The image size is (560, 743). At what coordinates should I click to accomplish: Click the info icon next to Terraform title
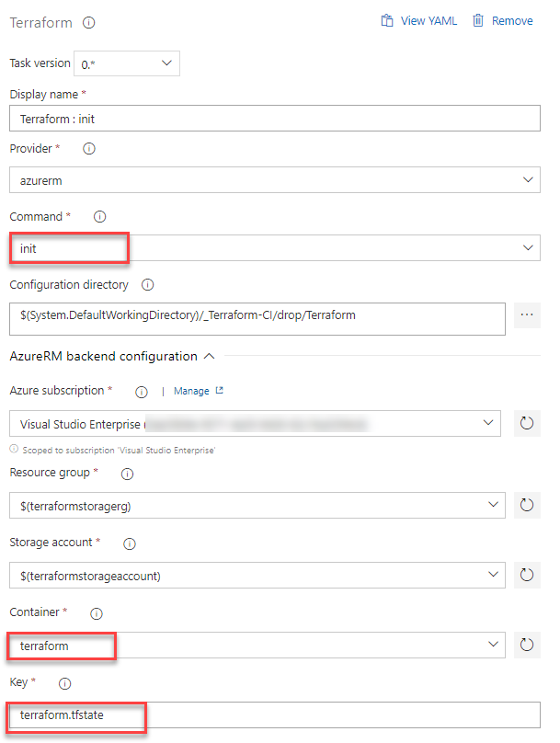click(x=88, y=23)
